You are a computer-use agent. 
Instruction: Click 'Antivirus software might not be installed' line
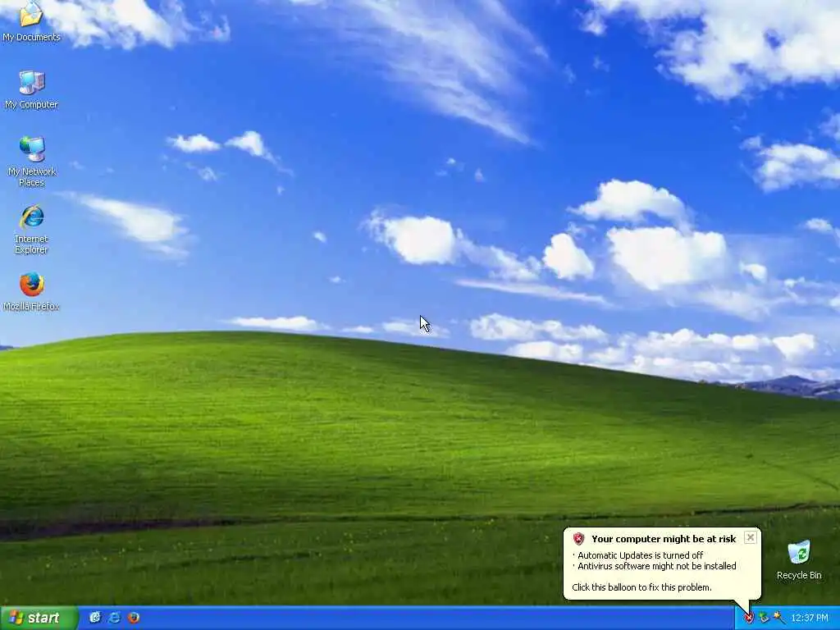coord(657,566)
